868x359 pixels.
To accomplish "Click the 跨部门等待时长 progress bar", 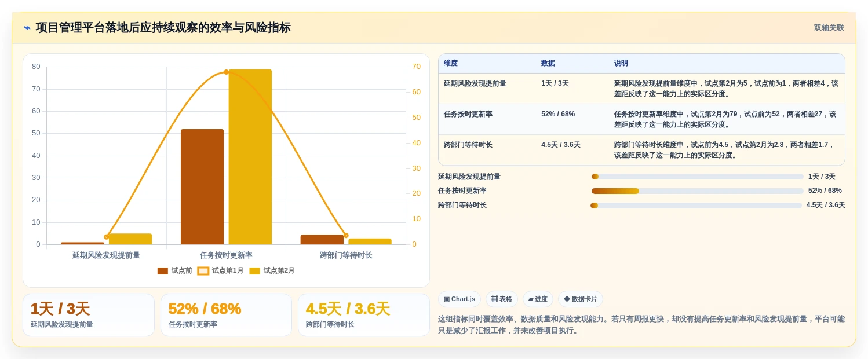I will coord(696,205).
